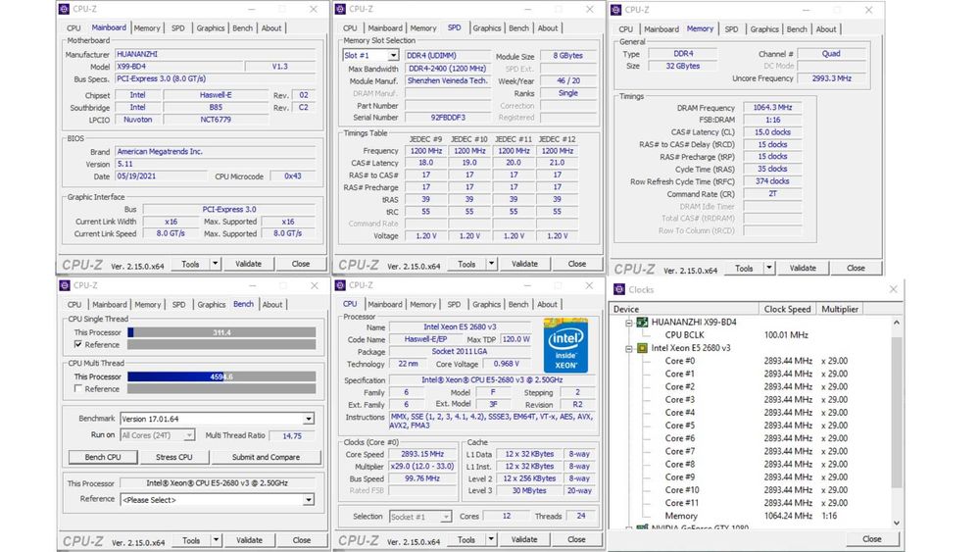Toggle the Reference checkbox under CPU Single Thread

(78, 344)
